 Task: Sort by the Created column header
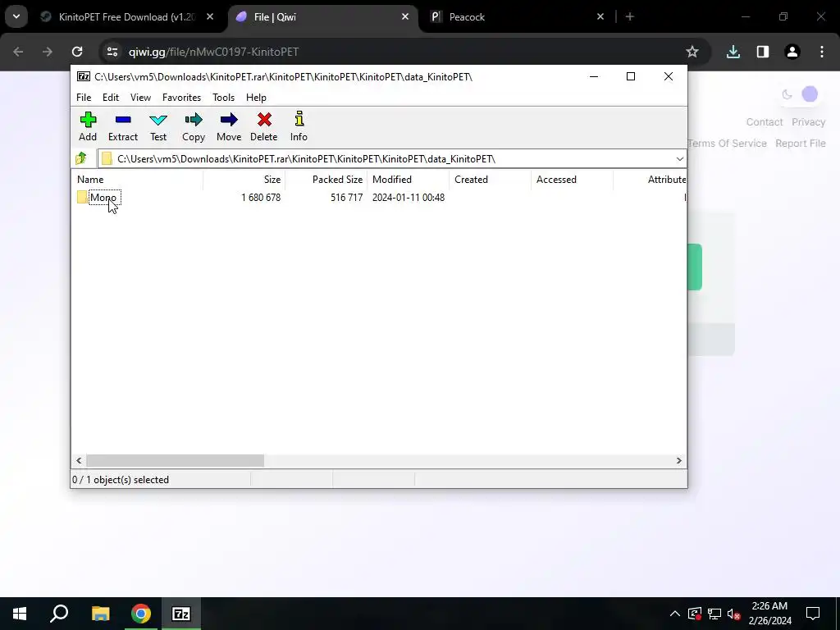pyautogui.click(x=490, y=180)
